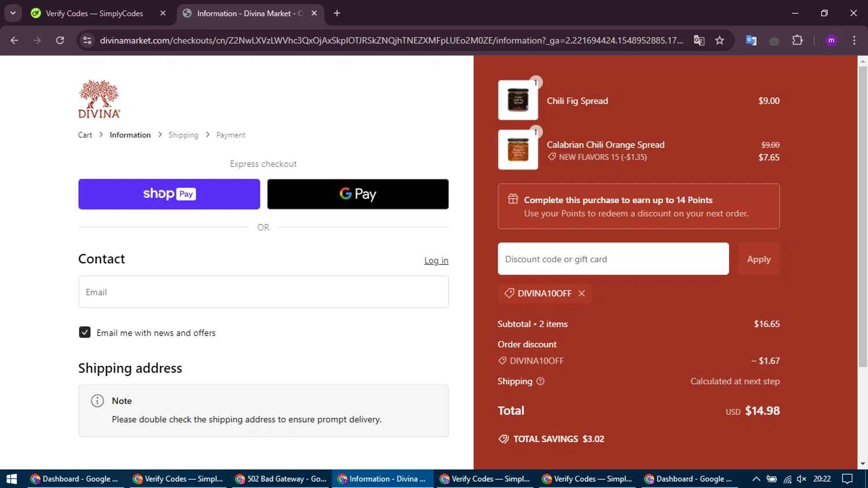
Task: Close the Verify Codes tab
Action: coord(163,13)
